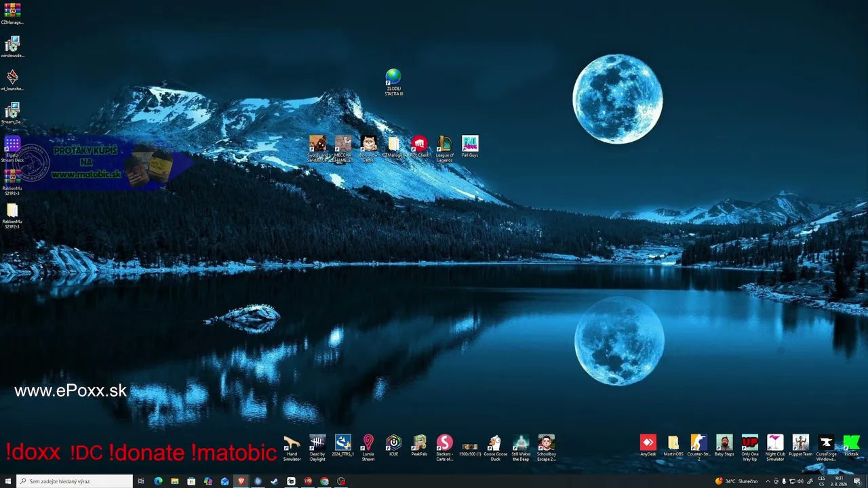Open File Explorer from taskbar
Viewport: 868px width, 488px height.
click(175, 481)
